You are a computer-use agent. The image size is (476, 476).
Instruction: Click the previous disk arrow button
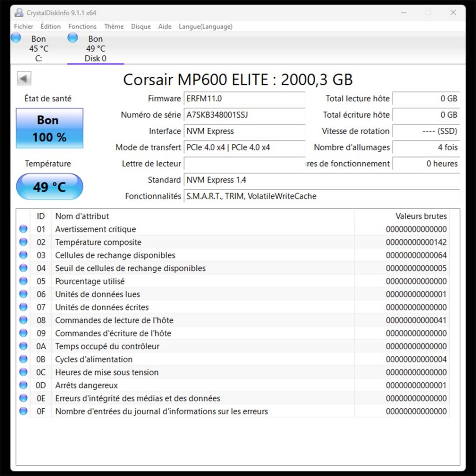coord(24,78)
